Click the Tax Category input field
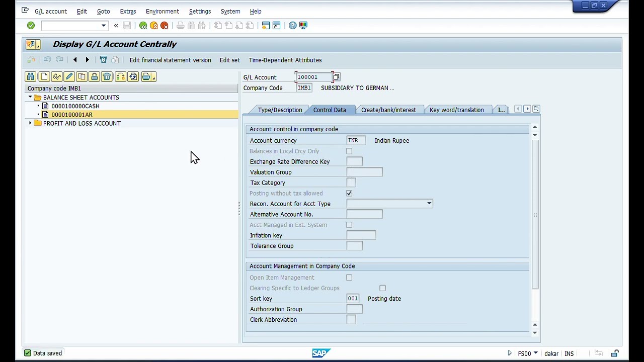 coord(351,183)
